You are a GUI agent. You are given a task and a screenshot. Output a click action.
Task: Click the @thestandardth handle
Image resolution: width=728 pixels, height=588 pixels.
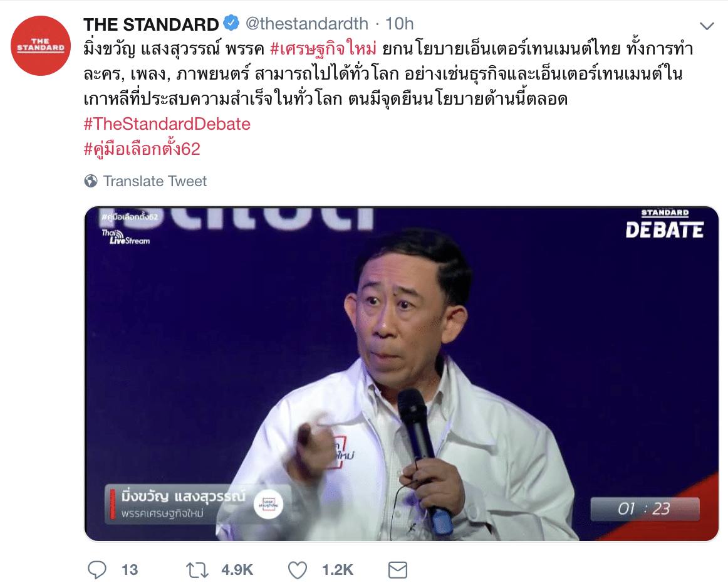click(306, 24)
